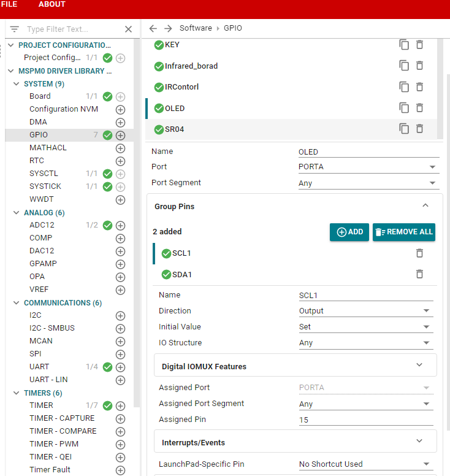
Task: Collapse the COMMUNICATIONS (6) category
Action: click(17, 302)
